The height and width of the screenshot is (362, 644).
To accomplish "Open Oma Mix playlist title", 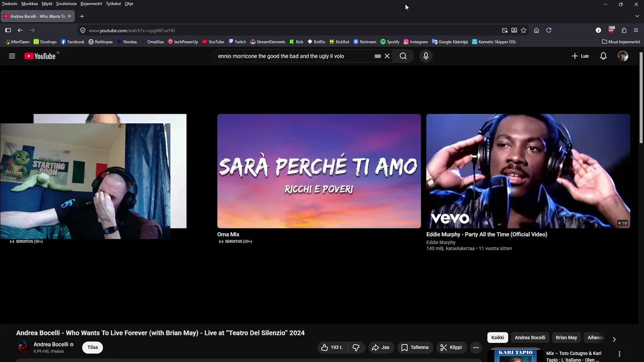I will tap(228, 234).
